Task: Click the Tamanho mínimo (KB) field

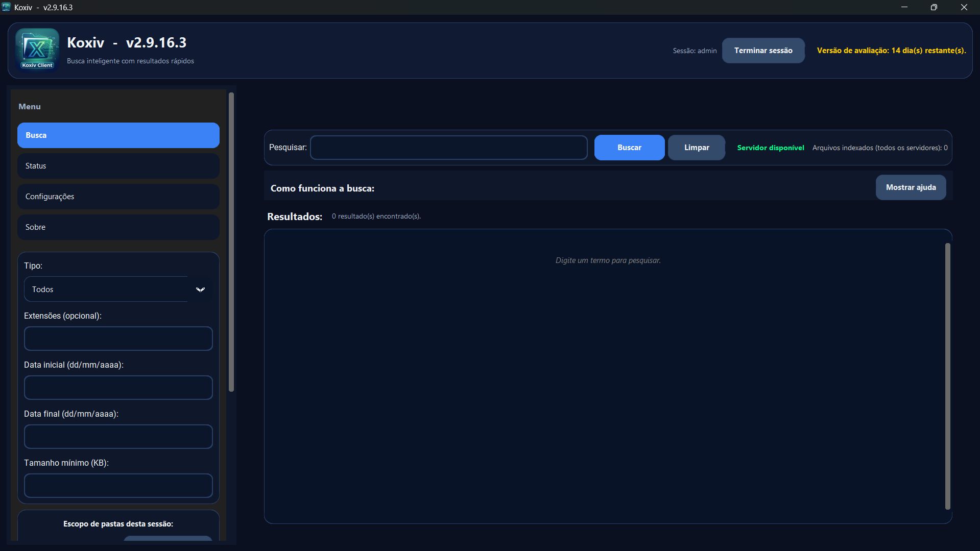Action: click(x=118, y=485)
